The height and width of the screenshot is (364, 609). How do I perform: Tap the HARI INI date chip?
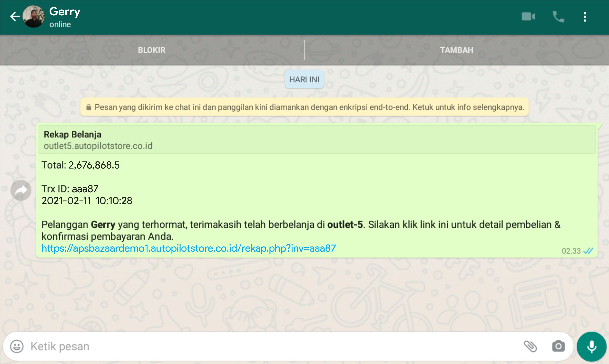click(304, 79)
